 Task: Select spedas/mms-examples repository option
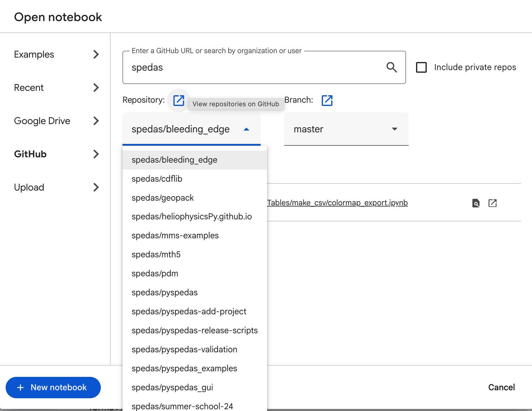(x=195, y=236)
